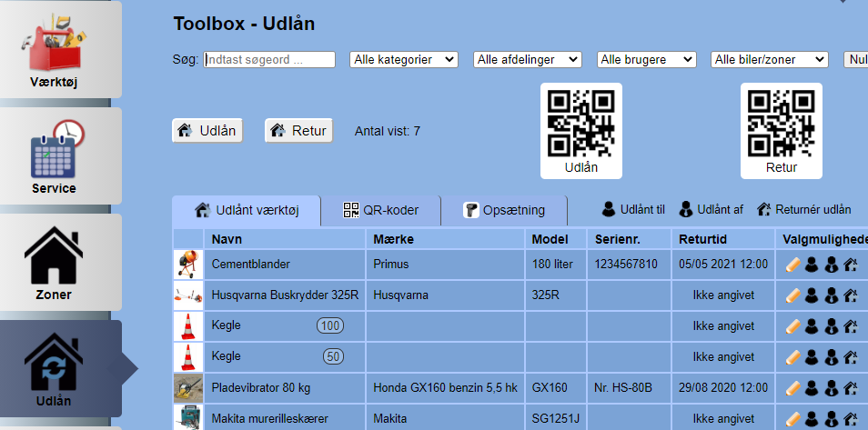The image size is (868, 430).
Task: Edit the Makita murerilleskærer loan
Action: [x=792, y=419]
